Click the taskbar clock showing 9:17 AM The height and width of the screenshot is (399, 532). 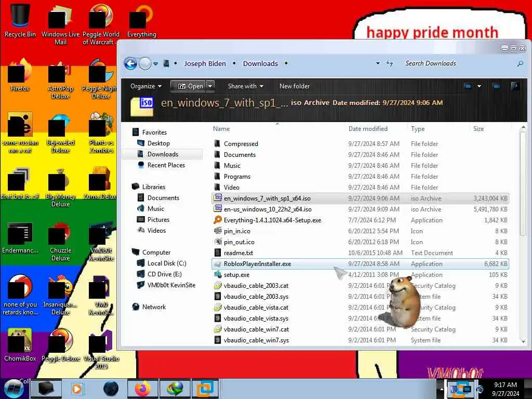point(505,389)
